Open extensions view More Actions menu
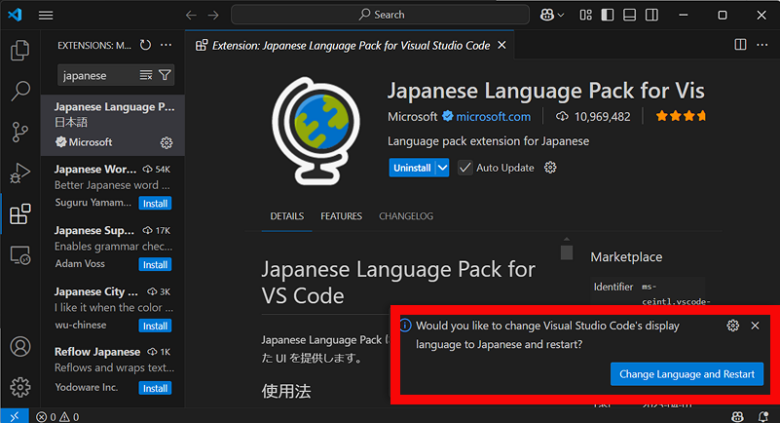The image size is (780, 423). pyautogui.click(x=166, y=45)
